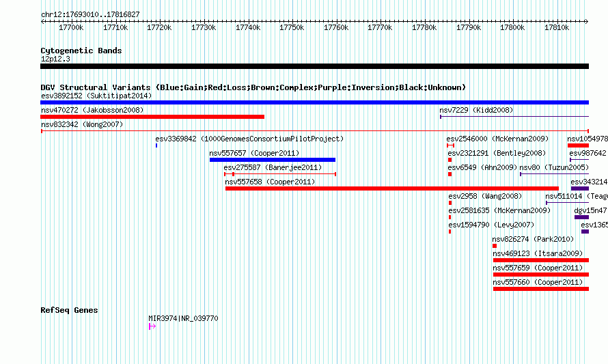This screenshot has width=608, height=364.
Task: Click the nsv469123 (Itsara2009) label
Action: coord(538,253)
